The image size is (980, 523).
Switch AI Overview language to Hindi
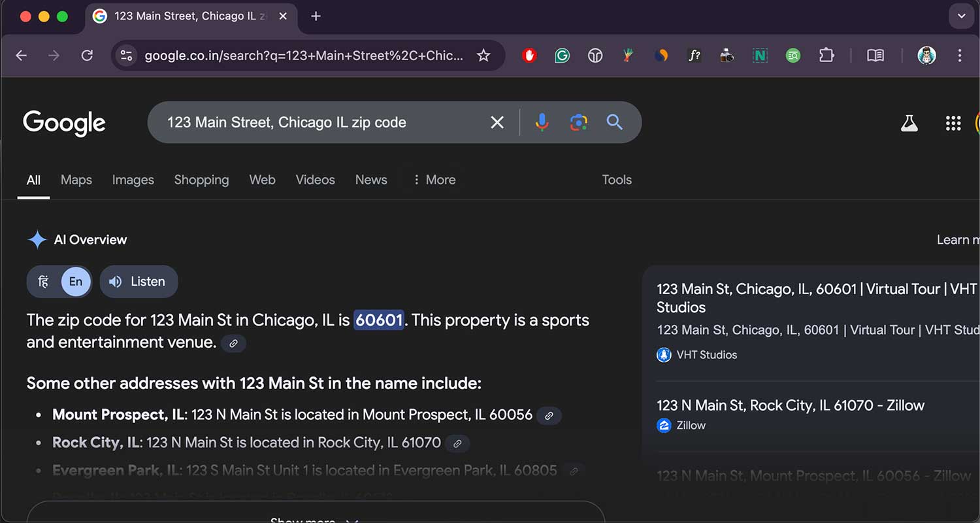(43, 282)
